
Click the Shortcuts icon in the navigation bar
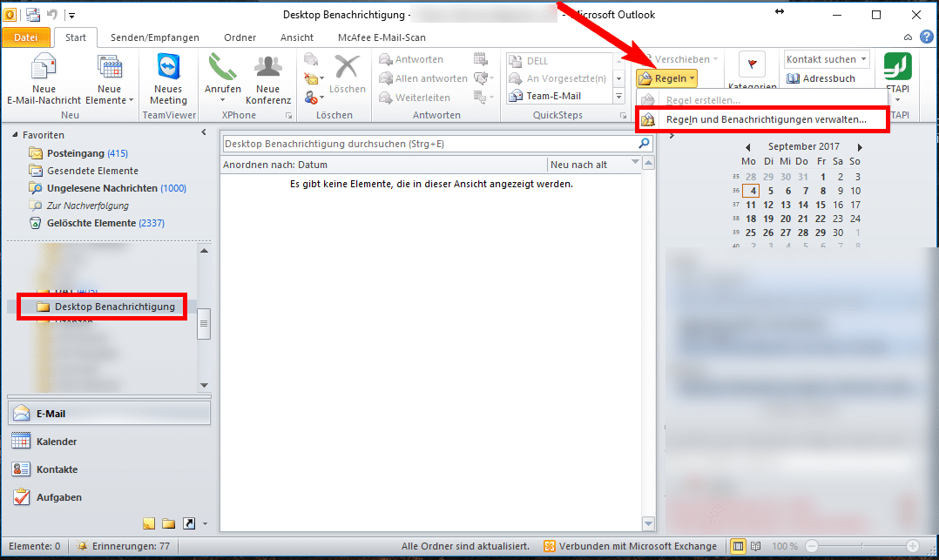tap(189, 523)
